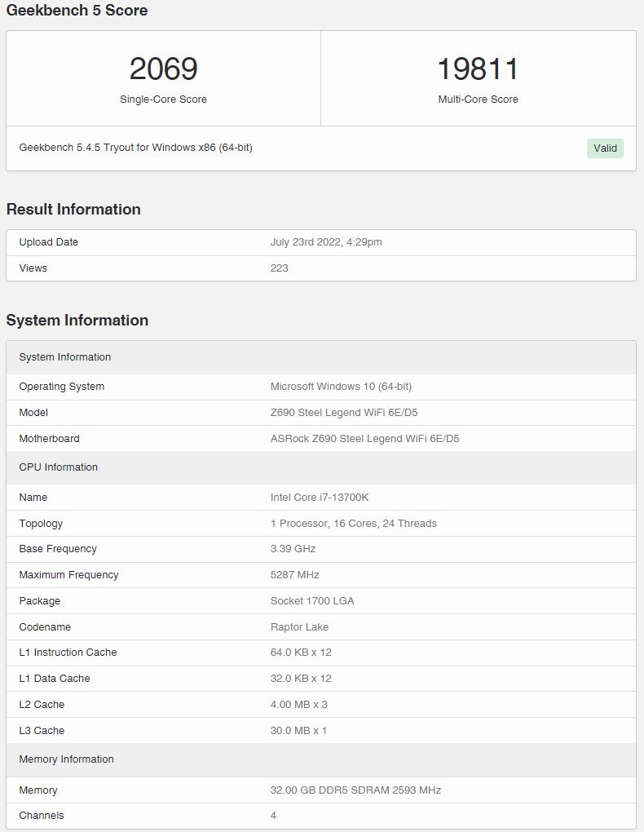Click the System Information section header row
The image size is (644, 832).
[x=321, y=357]
